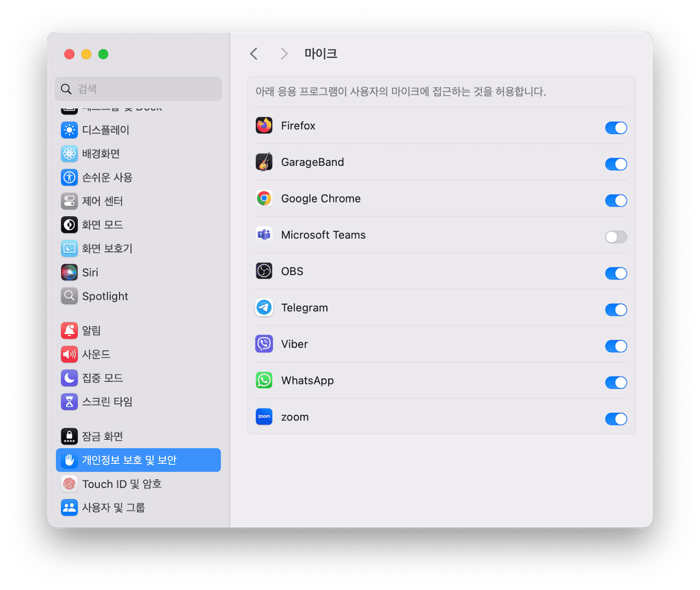Click the Firefox app icon
The height and width of the screenshot is (590, 700).
coord(264,125)
